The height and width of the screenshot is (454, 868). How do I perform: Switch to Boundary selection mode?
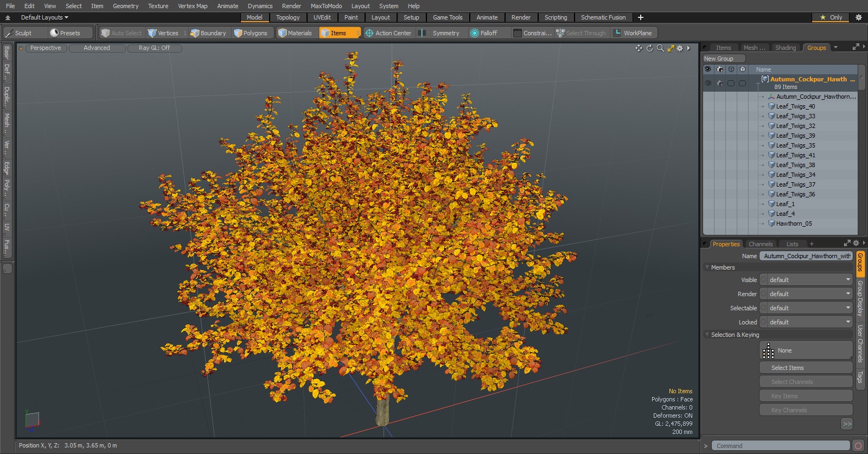pos(208,33)
